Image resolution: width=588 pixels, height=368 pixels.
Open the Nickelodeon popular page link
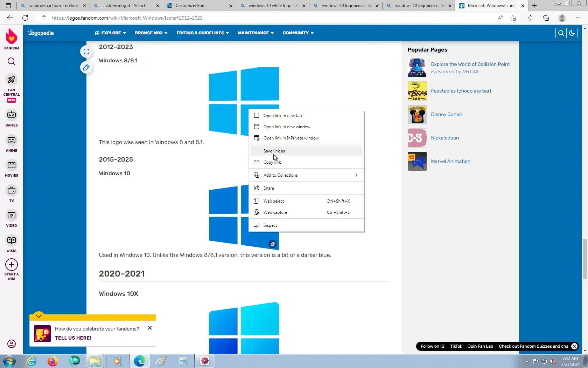click(445, 138)
